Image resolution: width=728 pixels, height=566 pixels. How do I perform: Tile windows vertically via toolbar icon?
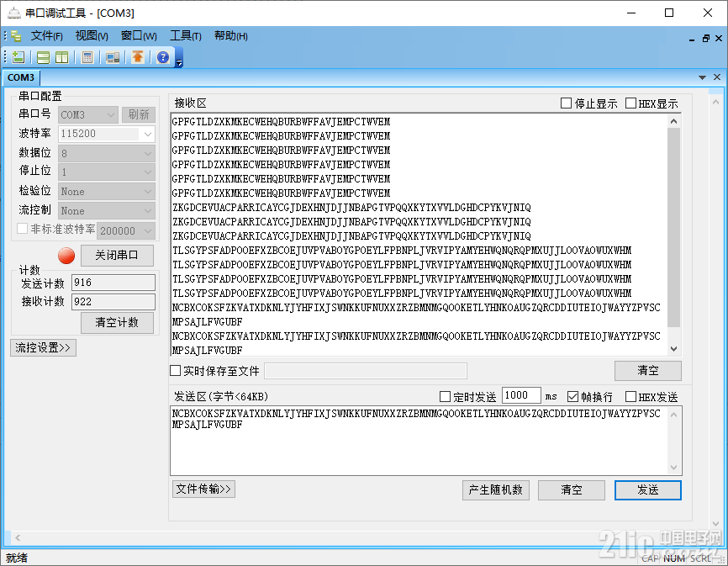[x=61, y=57]
